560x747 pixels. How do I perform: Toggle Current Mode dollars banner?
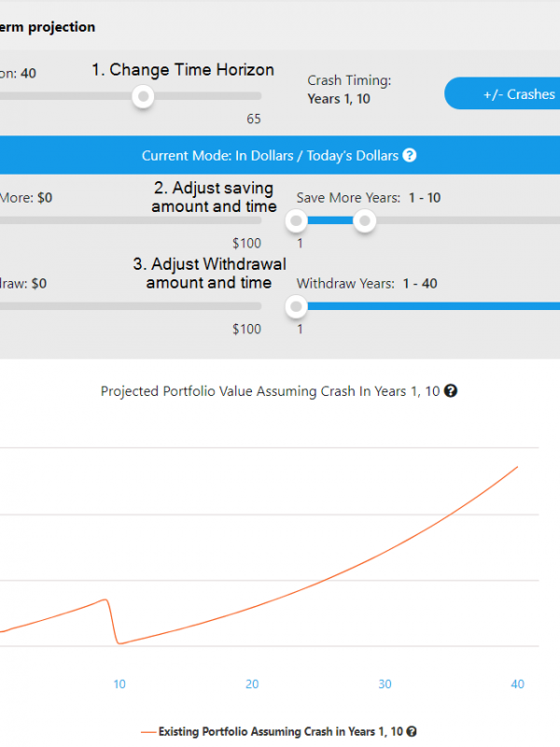coord(271,156)
